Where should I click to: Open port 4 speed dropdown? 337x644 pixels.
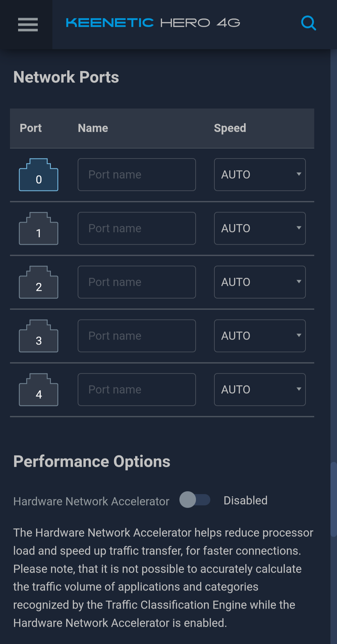coord(260,390)
